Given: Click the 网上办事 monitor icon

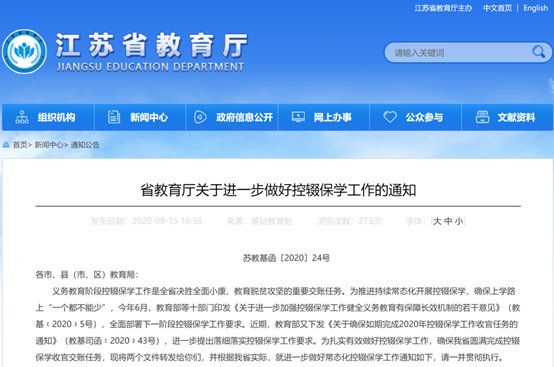Looking at the screenshot, I should pyautogui.click(x=298, y=117).
